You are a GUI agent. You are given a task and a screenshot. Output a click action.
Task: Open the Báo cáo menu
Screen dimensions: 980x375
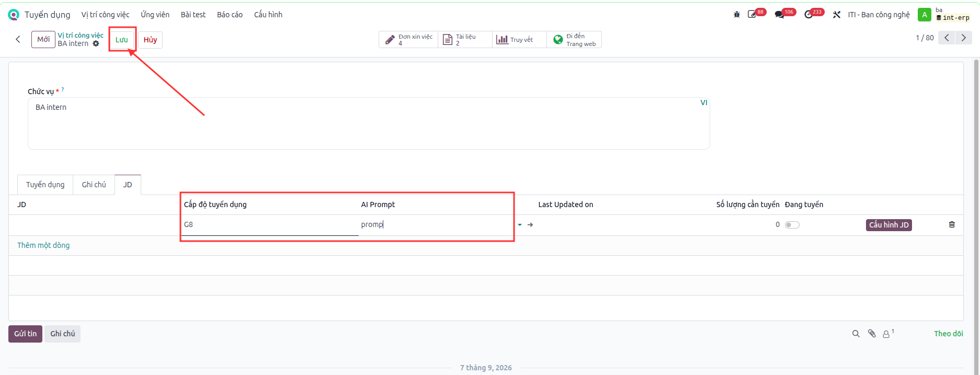(230, 15)
